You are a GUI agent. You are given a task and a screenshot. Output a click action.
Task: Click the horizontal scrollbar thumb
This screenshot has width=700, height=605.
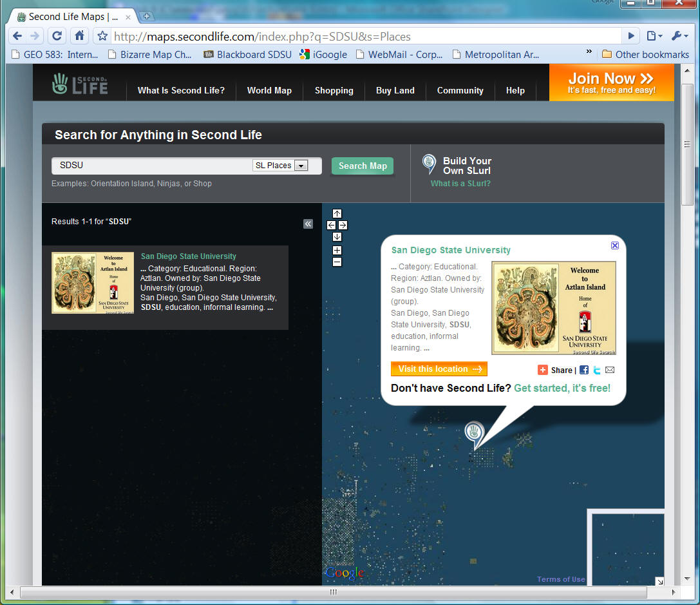coord(334,593)
